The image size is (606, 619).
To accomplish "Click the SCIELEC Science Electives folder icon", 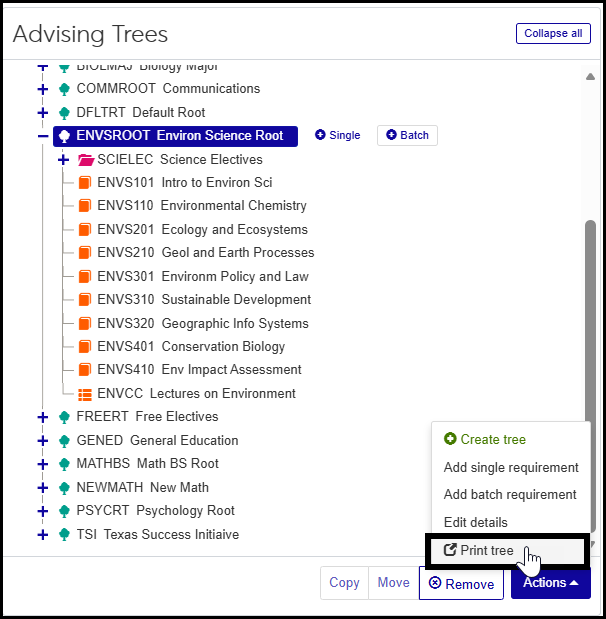I will [x=86, y=160].
